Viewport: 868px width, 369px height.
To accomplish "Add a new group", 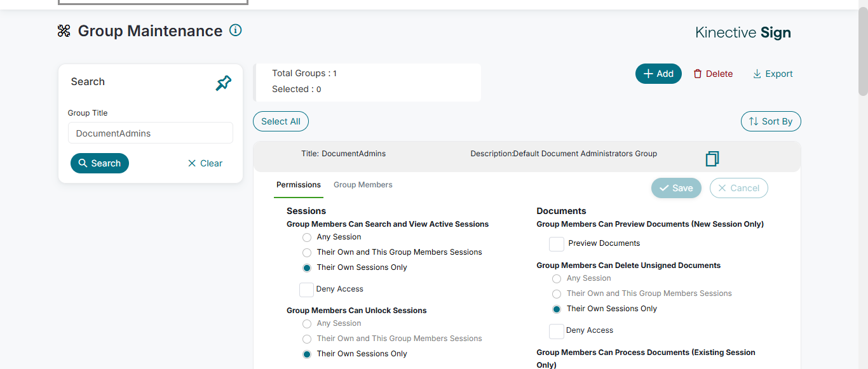I will click(x=658, y=74).
